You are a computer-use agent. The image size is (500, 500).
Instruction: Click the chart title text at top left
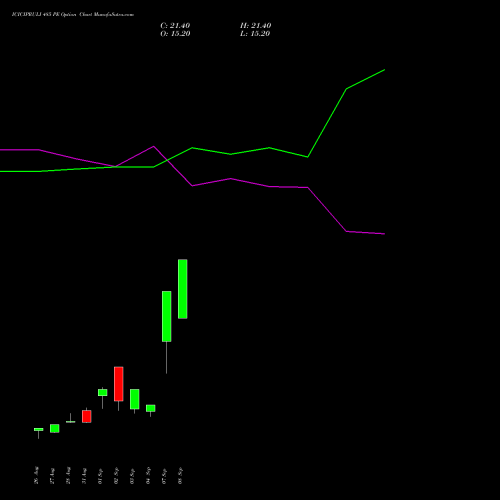pyautogui.click(x=73, y=15)
